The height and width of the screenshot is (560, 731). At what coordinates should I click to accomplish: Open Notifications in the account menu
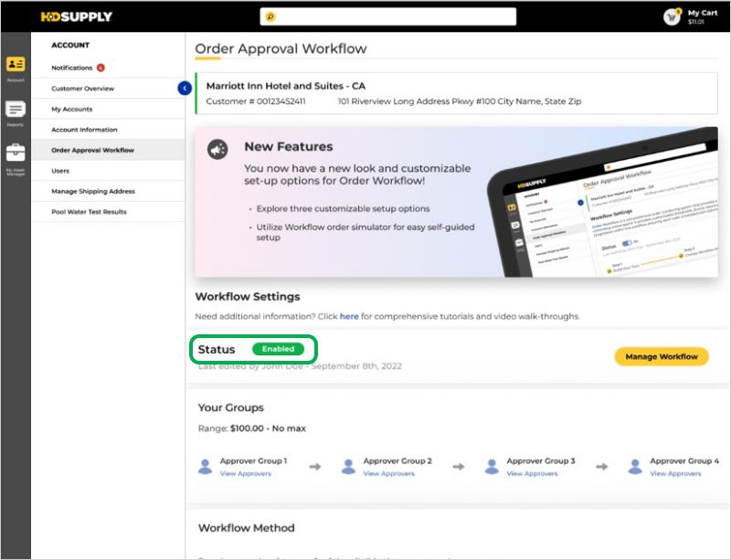click(x=72, y=68)
